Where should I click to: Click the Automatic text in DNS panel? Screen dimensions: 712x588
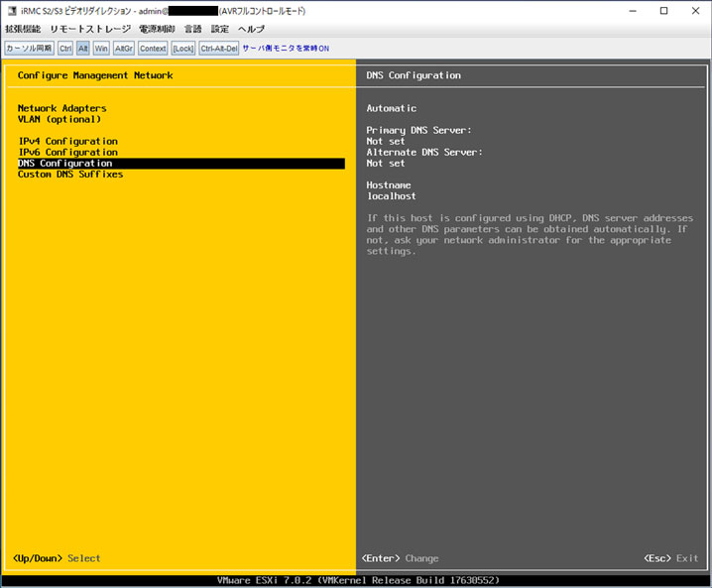pos(392,108)
